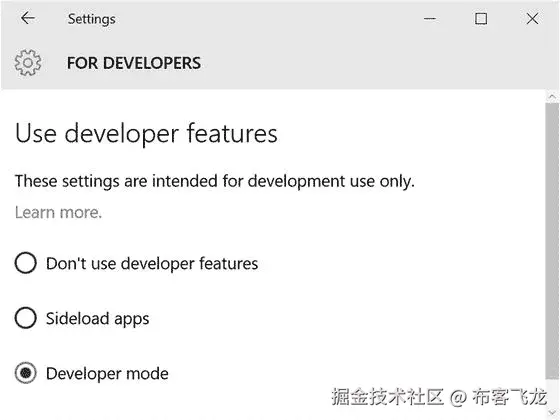Image resolution: width=560 pixels, height=420 pixels.
Task: Minimize the Settings window
Action: pyautogui.click(x=430, y=19)
